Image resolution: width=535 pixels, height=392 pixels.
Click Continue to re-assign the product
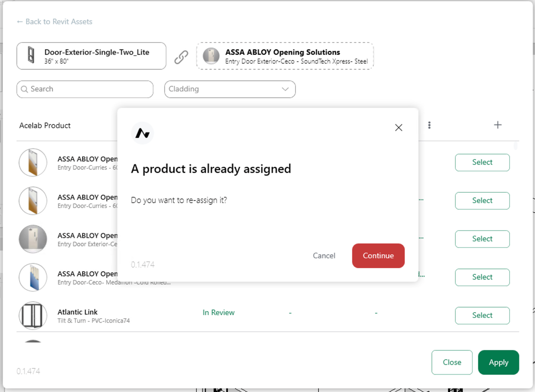coord(378,256)
